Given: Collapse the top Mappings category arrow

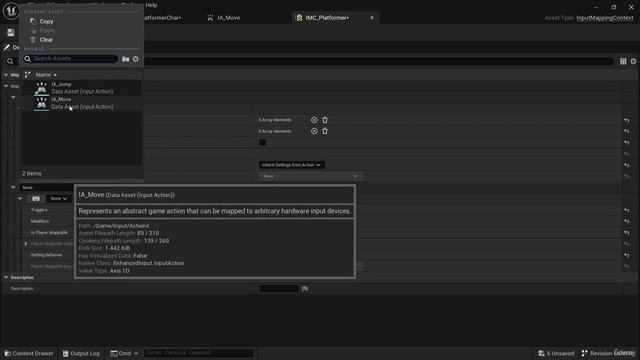Looking at the screenshot, I should tap(6, 75).
